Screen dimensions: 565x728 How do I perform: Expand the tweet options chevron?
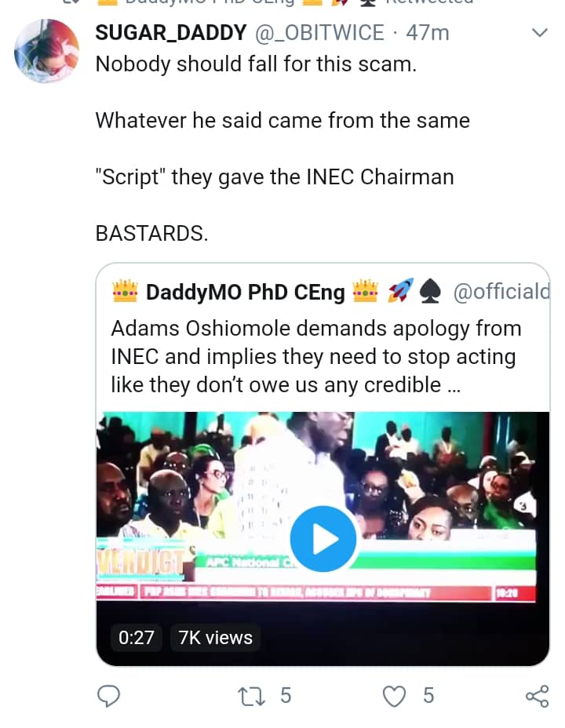[x=539, y=33]
